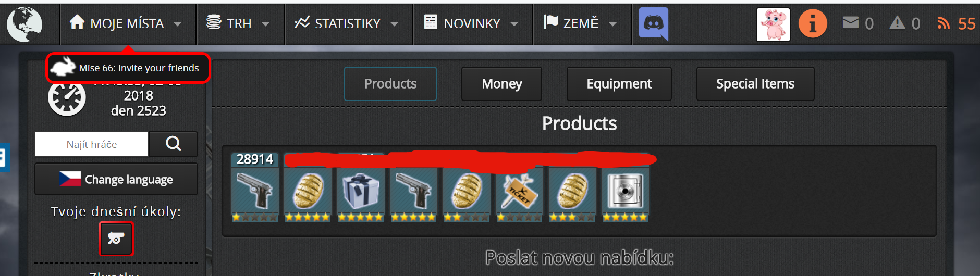Select the safe item with five stars
The image size is (980, 276).
click(625, 194)
